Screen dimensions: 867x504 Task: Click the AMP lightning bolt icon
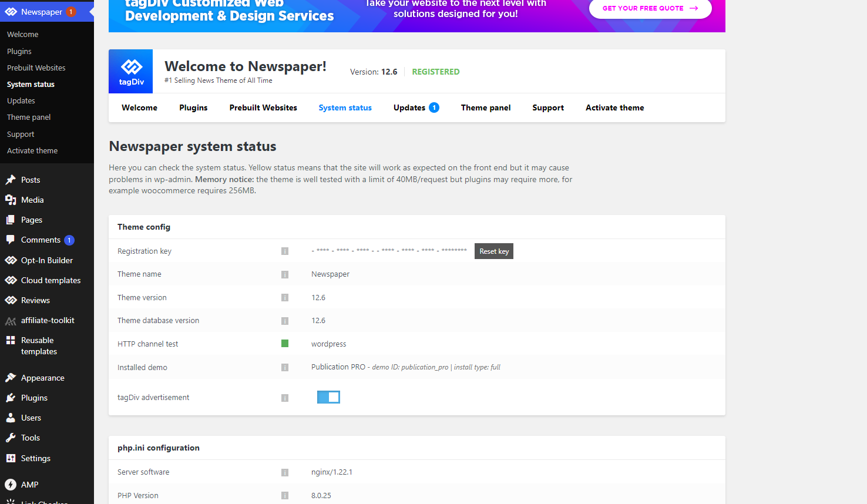coord(11,485)
